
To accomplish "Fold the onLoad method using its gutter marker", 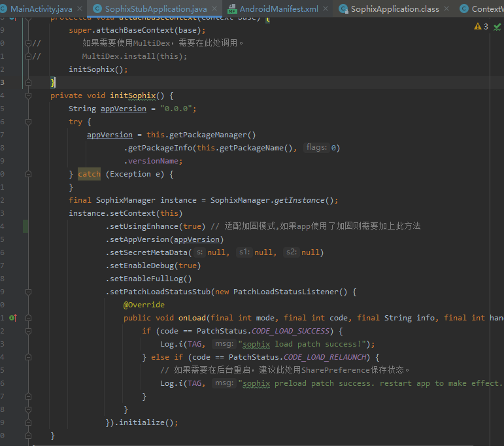I will 28,318.
